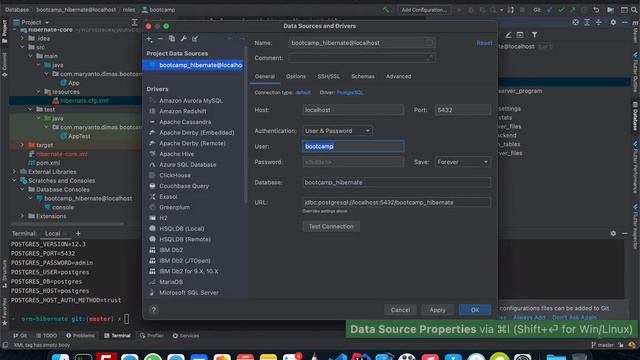
Task: Click the Add Configuration button
Action: click(x=424, y=10)
